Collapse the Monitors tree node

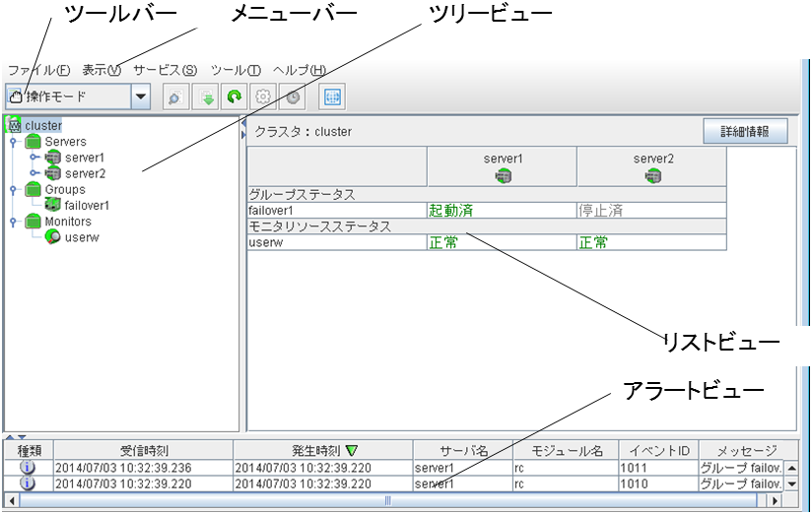12,222
